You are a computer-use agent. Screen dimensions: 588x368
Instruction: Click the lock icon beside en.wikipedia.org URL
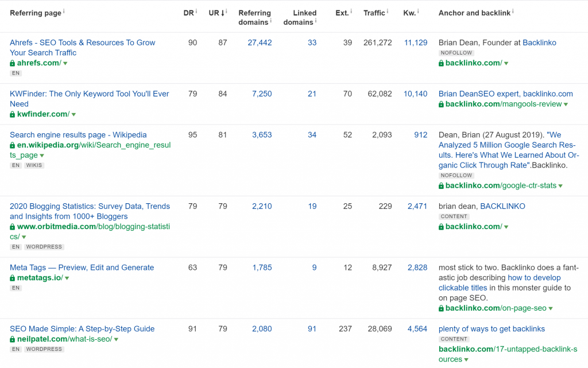click(13, 145)
